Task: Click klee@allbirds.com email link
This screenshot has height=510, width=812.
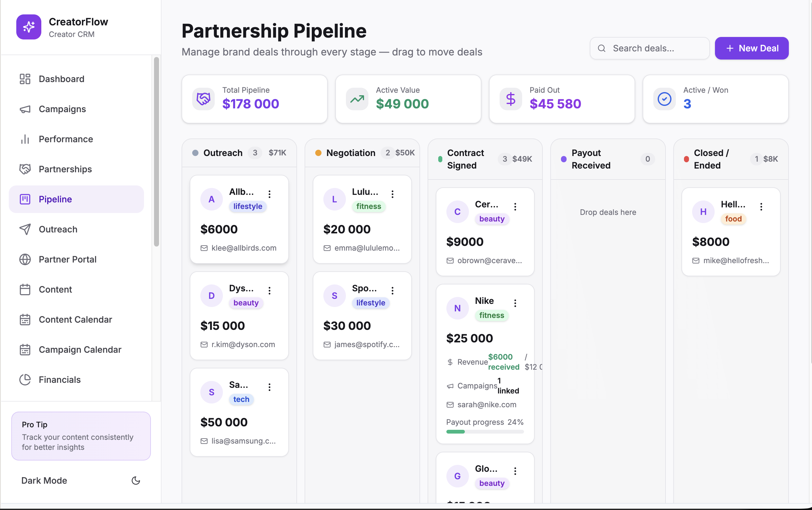Action: 244,248
